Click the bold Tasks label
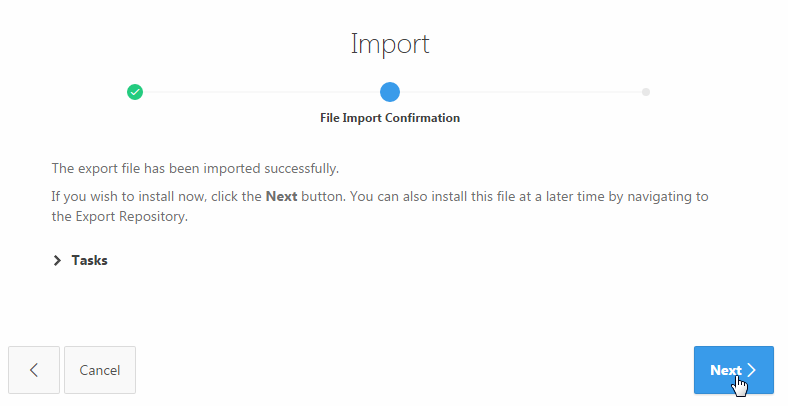The width and height of the screenshot is (788, 406). pyautogui.click(x=89, y=260)
